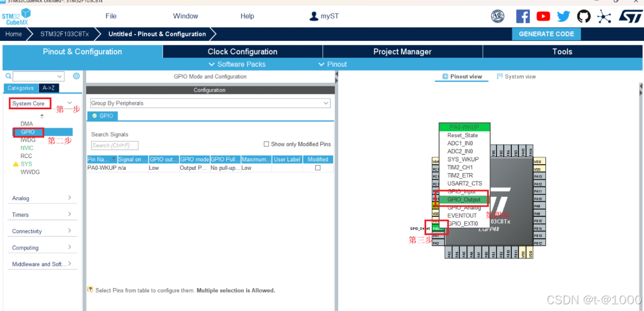
Task: Choose GPIO_Analog in pin menu
Action: [x=464, y=208]
